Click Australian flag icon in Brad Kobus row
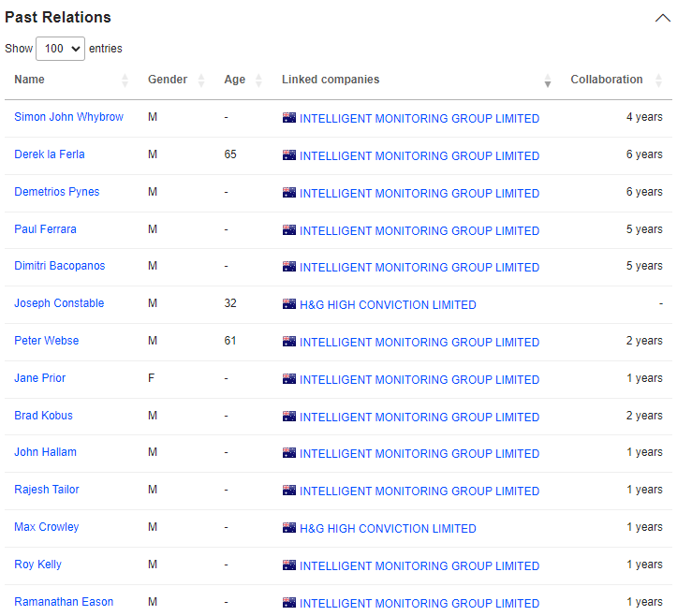Screen dimensions: 677x616 tap(289, 417)
